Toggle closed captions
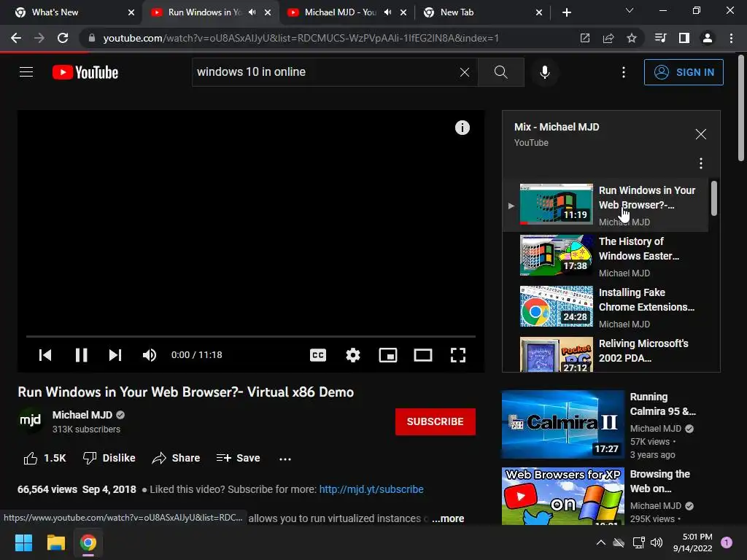The image size is (747, 560). click(318, 355)
